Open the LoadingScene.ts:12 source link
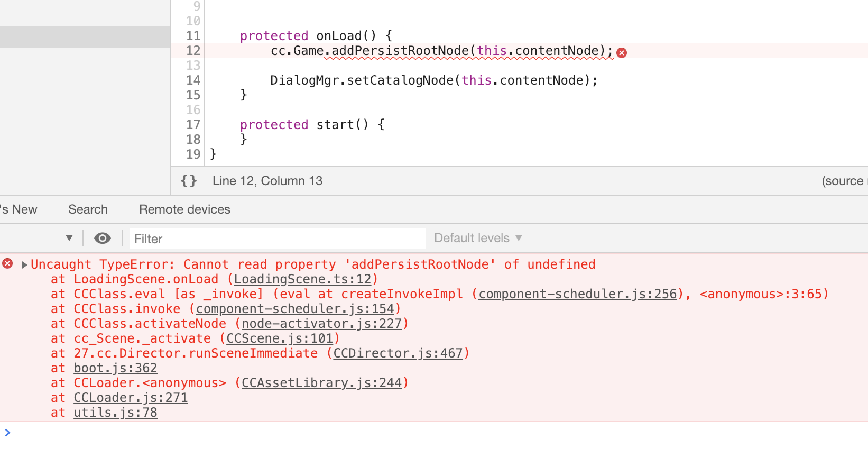This screenshot has height=476, width=868. [x=302, y=279]
